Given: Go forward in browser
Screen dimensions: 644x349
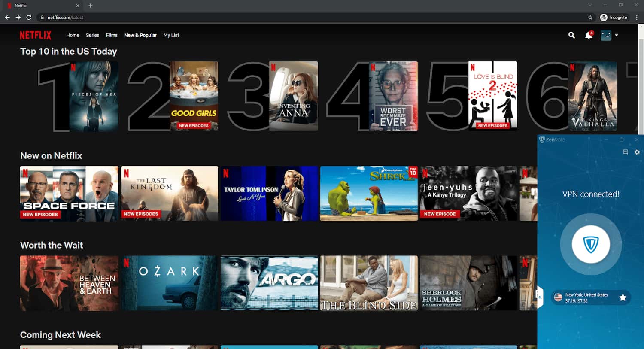Looking at the screenshot, I should (x=18, y=18).
